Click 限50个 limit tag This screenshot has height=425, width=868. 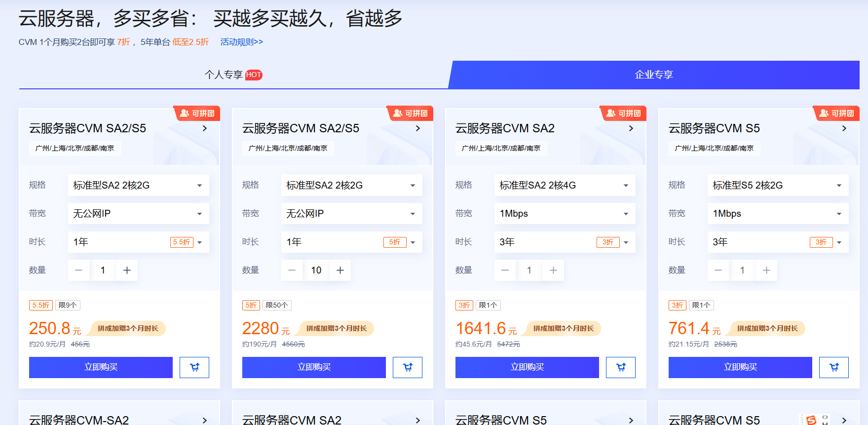pyautogui.click(x=277, y=305)
